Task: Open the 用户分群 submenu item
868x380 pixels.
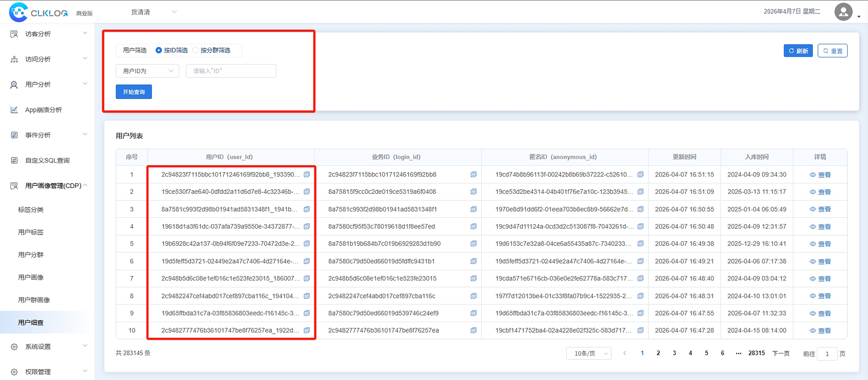Action: point(31,255)
